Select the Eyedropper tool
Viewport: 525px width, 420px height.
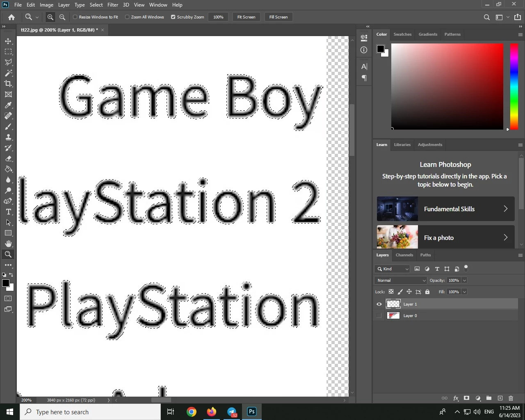point(8,105)
